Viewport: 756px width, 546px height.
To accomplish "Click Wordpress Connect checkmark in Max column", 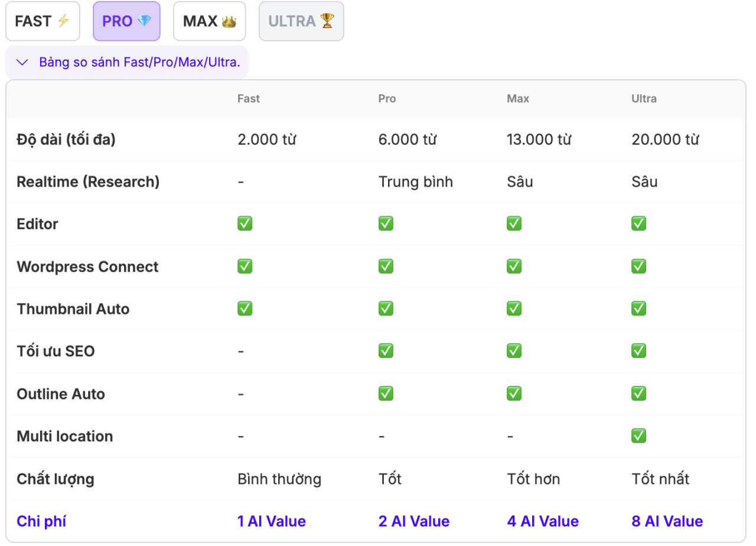I will pos(514,266).
